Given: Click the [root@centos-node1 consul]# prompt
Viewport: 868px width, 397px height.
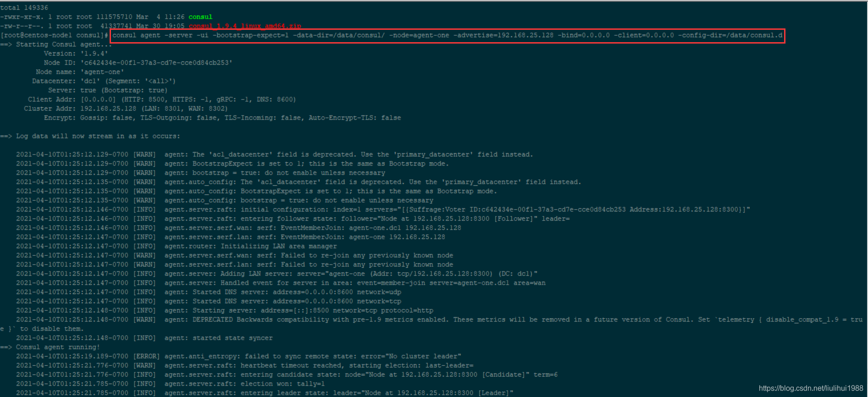Looking at the screenshot, I should click(x=55, y=35).
